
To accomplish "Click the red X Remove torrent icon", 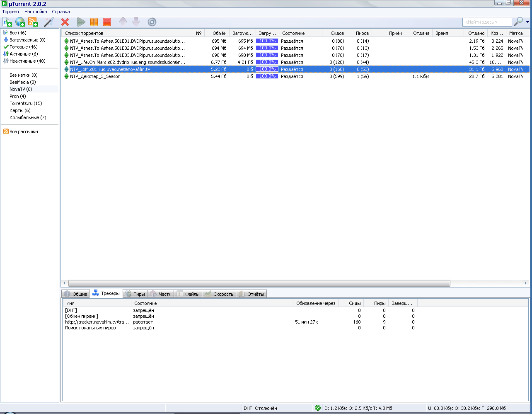I will pyautogui.click(x=65, y=22).
